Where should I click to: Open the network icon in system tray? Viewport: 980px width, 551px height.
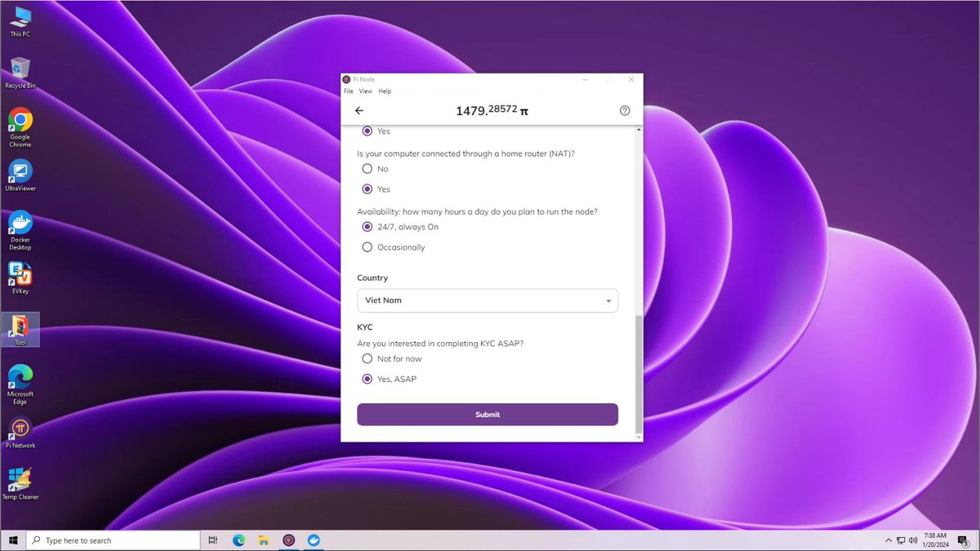pos(901,540)
